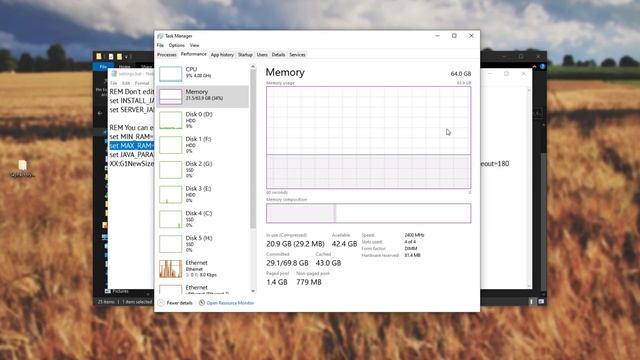Click the Notepad vertical scrollbar
This screenshot has width=640, height=360.
pos(529,188)
